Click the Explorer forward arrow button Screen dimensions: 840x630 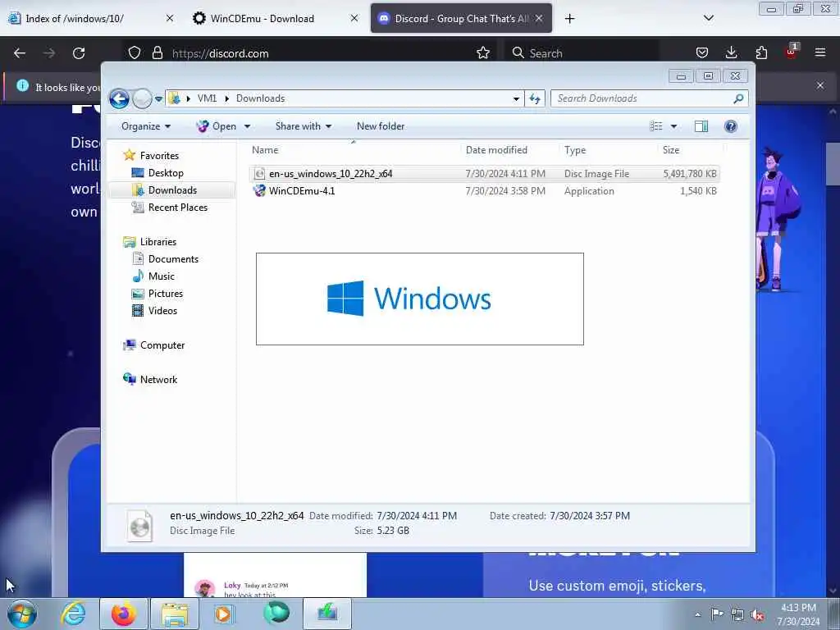click(x=142, y=98)
